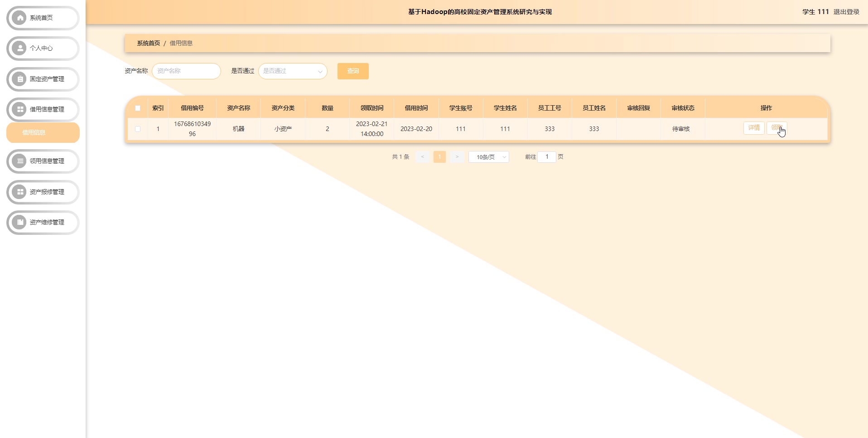Click the 资产名称 search input field
Image resolution: width=868 pixels, height=438 pixels.
pyautogui.click(x=186, y=71)
